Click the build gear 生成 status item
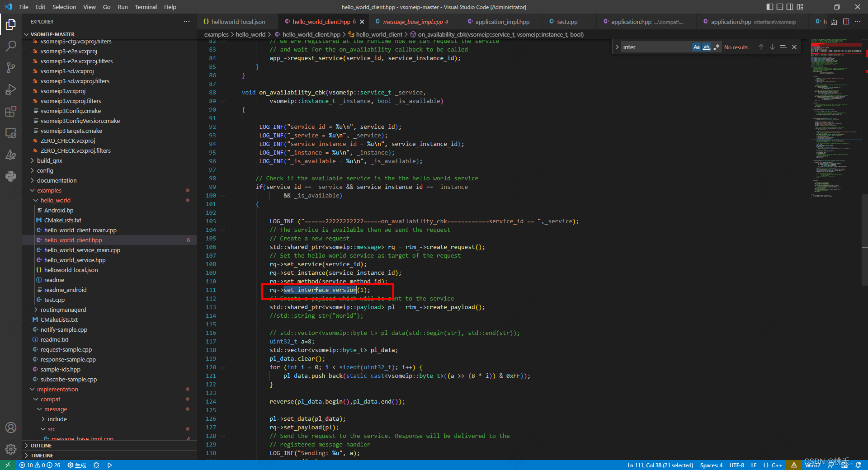Image resolution: width=868 pixels, height=470 pixels. (x=77, y=465)
